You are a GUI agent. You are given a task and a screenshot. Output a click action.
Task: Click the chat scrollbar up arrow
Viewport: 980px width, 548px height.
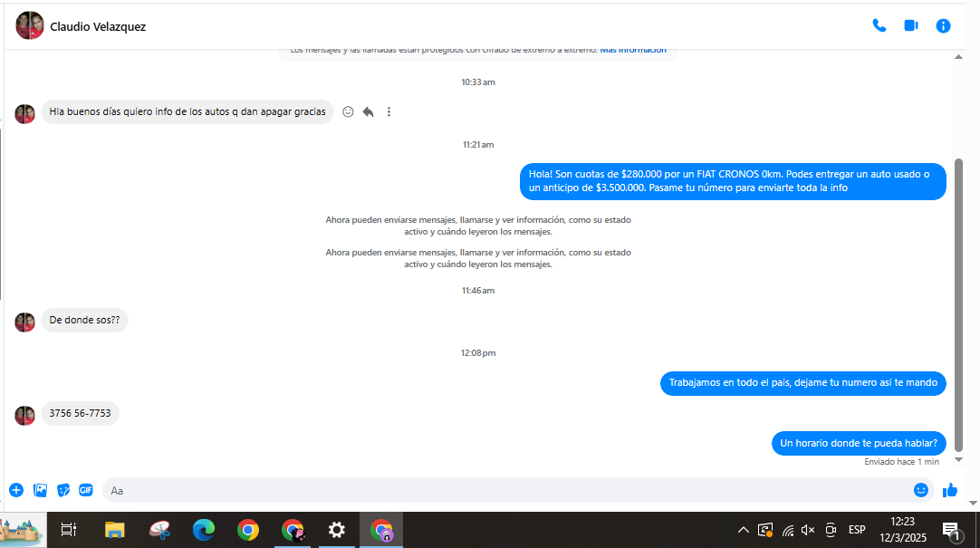point(958,57)
